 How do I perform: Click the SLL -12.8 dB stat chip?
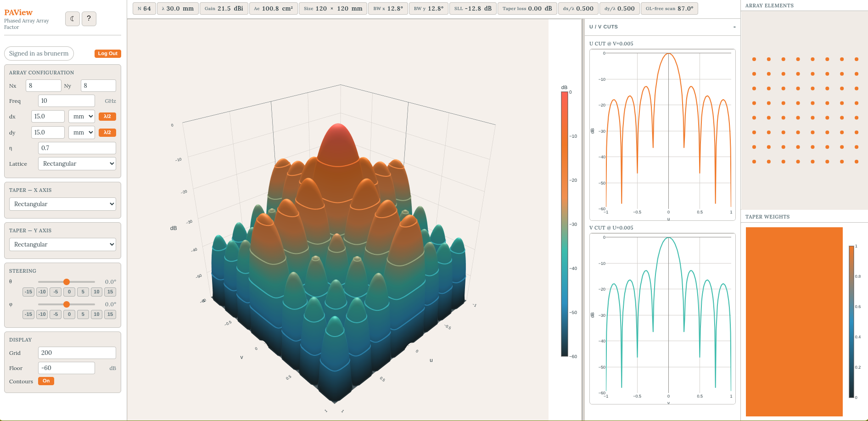coord(473,9)
